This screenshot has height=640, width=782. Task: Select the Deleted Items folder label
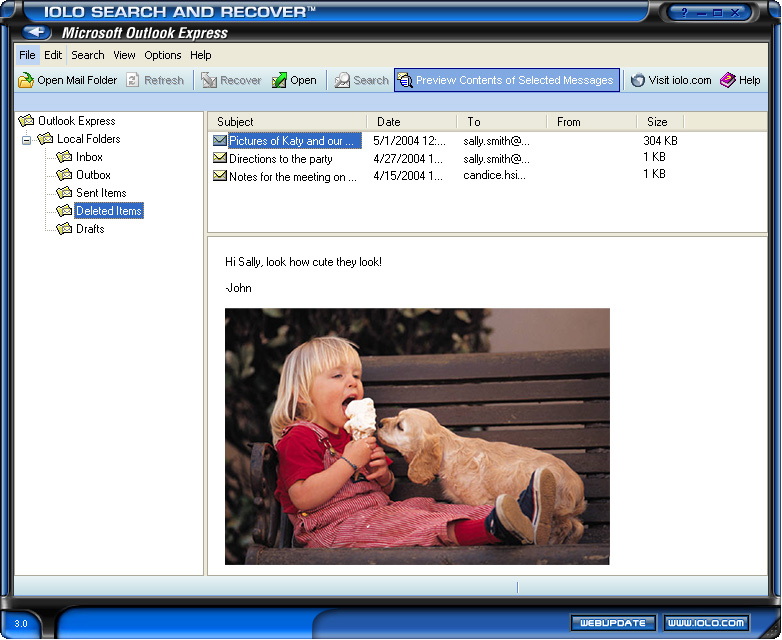pyautogui.click(x=109, y=211)
